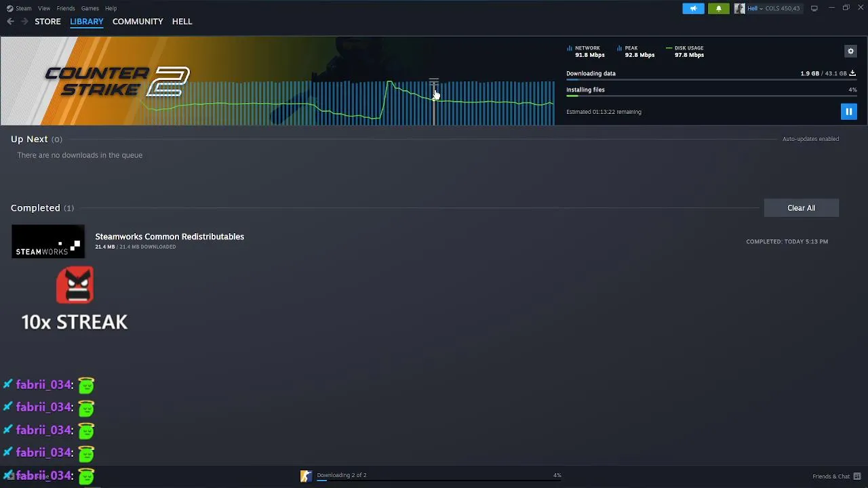Click the NETWORK speed legend

point(585,52)
